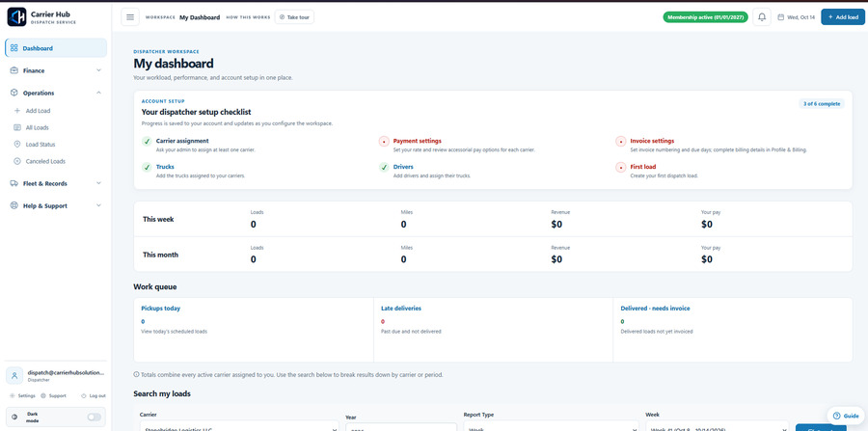Click the Drivers green checkmark
The width and height of the screenshot is (868, 431).
384,167
